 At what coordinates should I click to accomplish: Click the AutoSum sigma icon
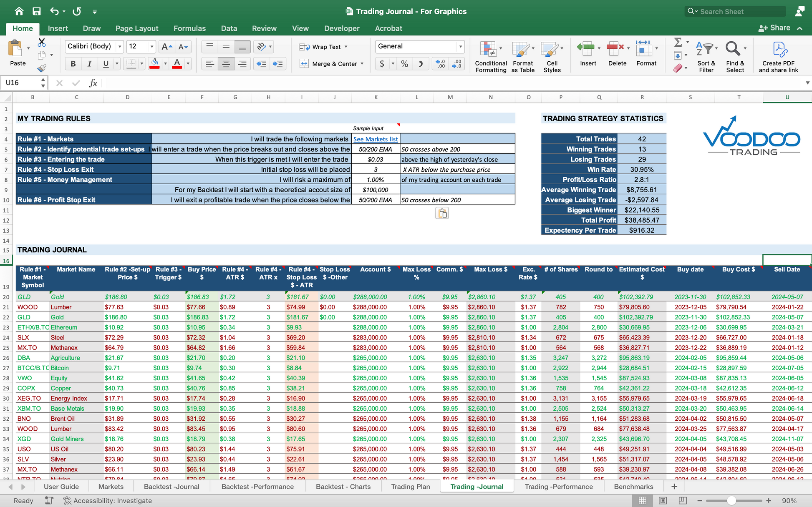(678, 42)
